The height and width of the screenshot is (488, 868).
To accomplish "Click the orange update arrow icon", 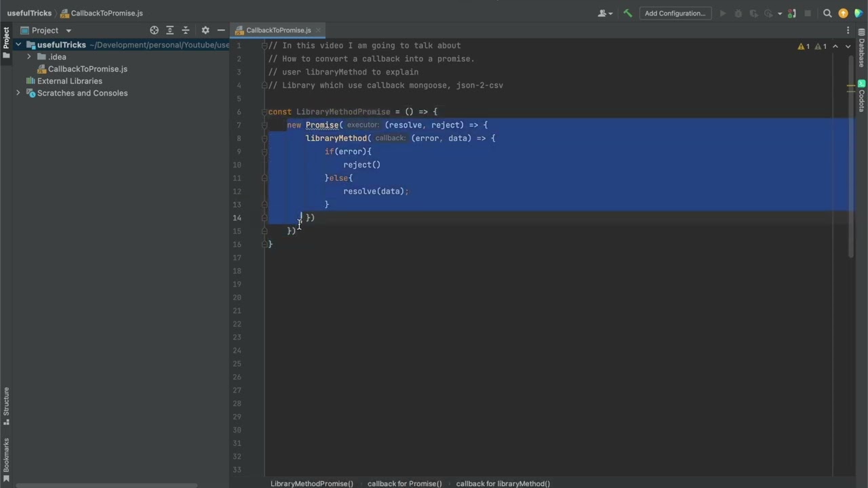I will (843, 13).
